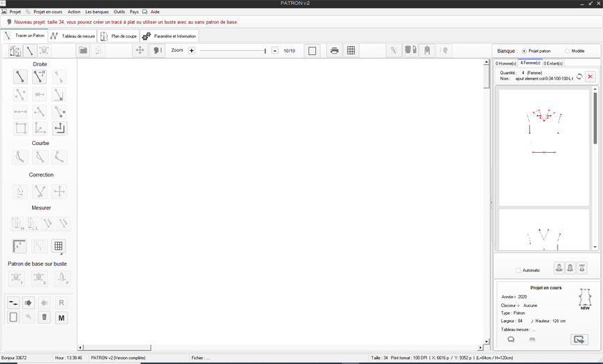603x364 pixels.
Task: Select the straight line tool under Droite
Action: 21,77
